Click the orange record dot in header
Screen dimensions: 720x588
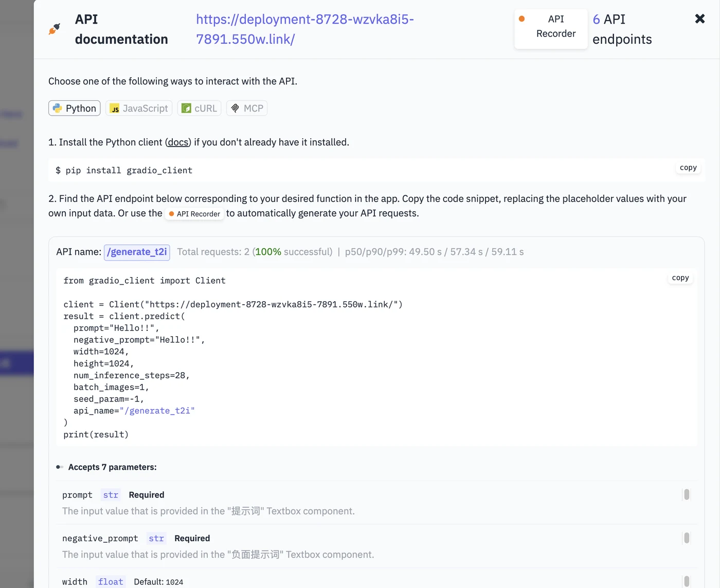pyautogui.click(x=521, y=19)
